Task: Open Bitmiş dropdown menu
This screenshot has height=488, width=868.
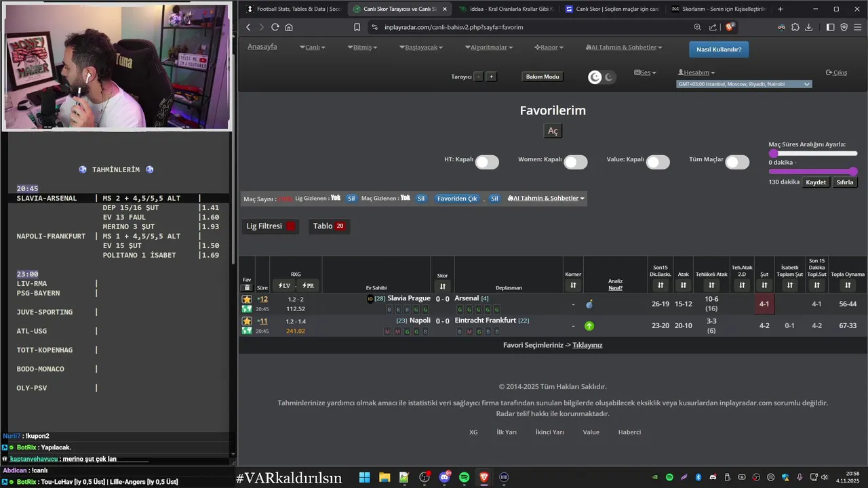Action: [363, 47]
